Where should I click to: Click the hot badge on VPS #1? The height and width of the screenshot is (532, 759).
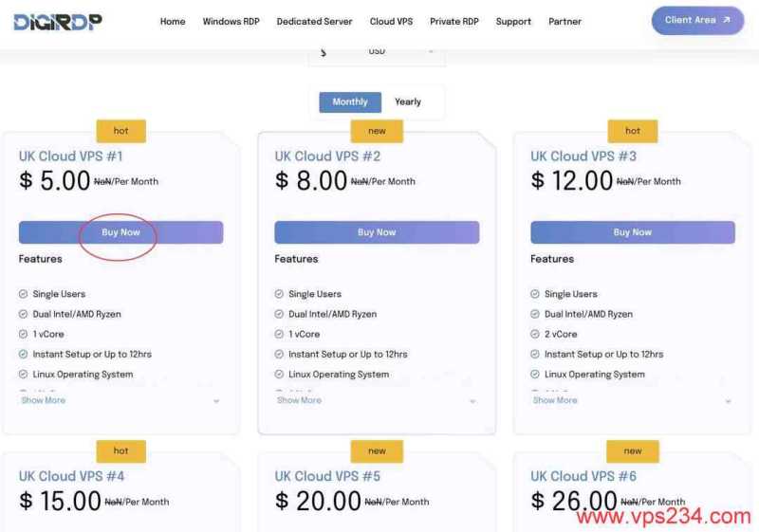pyautogui.click(x=120, y=131)
